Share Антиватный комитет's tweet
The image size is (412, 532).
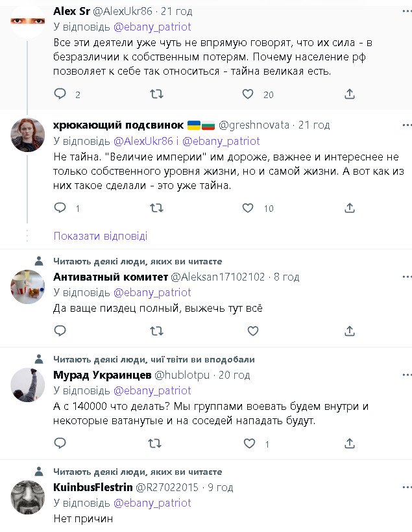(350, 331)
